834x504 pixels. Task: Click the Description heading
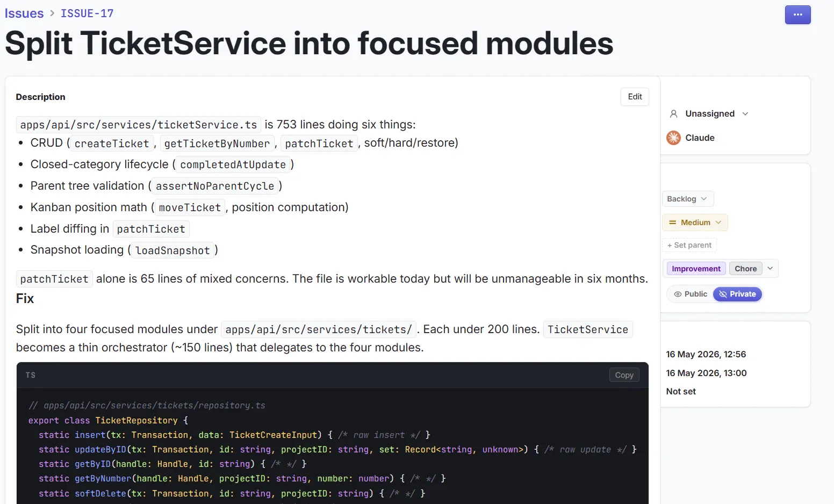[40, 97]
